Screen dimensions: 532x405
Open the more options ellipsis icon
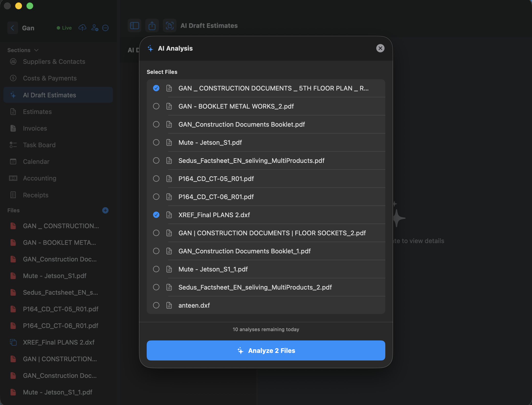click(x=105, y=28)
